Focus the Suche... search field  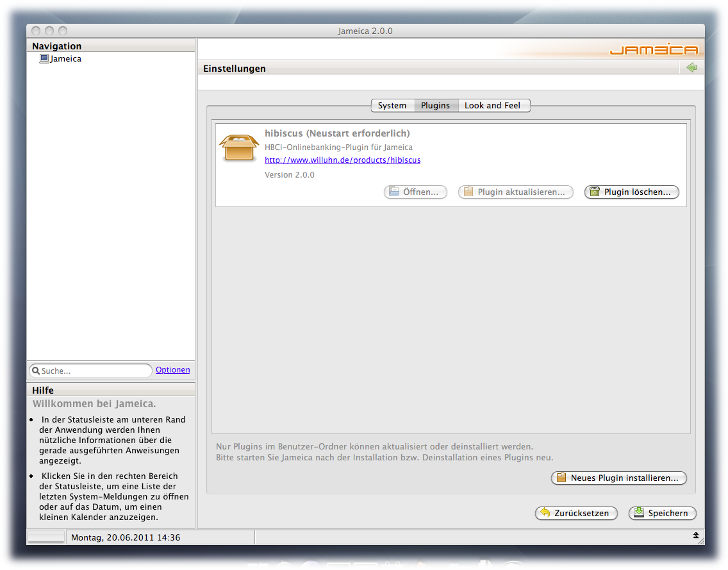pyautogui.click(x=90, y=371)
